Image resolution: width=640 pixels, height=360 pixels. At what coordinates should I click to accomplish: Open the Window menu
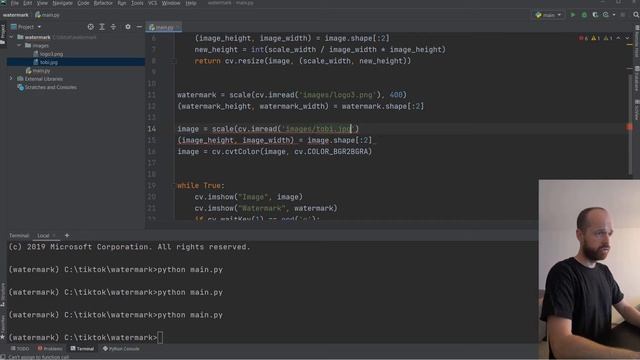click(x=171, y=3)
